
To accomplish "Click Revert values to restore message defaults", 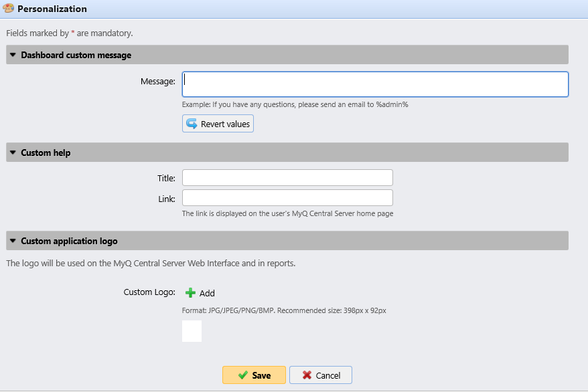I will (x=218, y=123).
